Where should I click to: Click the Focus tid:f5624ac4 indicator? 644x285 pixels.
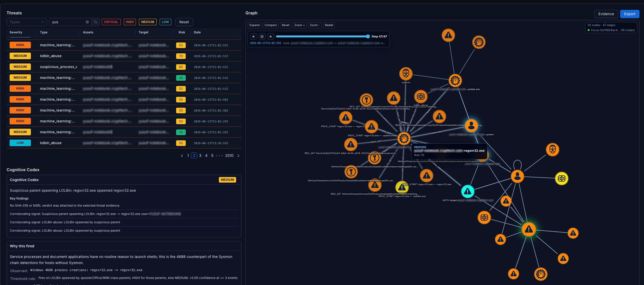coord(611,30)
